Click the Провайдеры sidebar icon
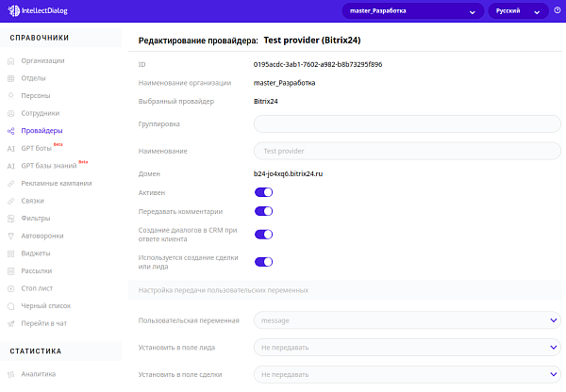The width and height of the screenshot is (566, 392). pos(10,131)
